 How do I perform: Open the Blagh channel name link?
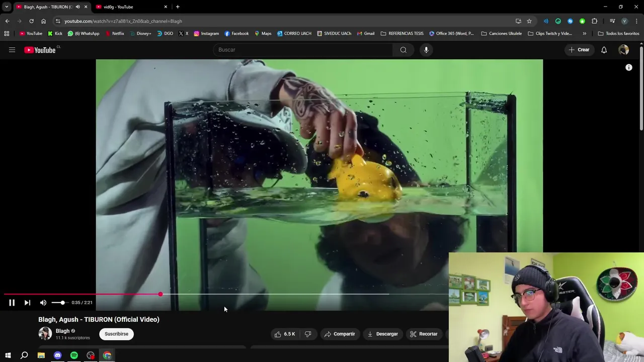[x=62, y=331]
